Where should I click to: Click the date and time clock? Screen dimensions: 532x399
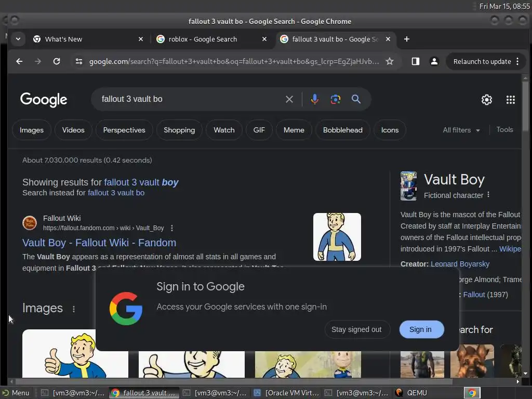[x=504, y=6]
